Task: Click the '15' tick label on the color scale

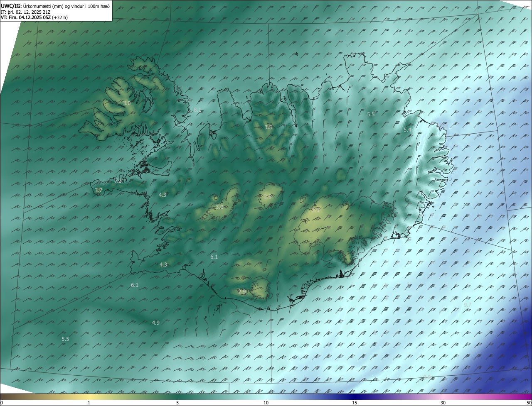Action: click(355, 403)
